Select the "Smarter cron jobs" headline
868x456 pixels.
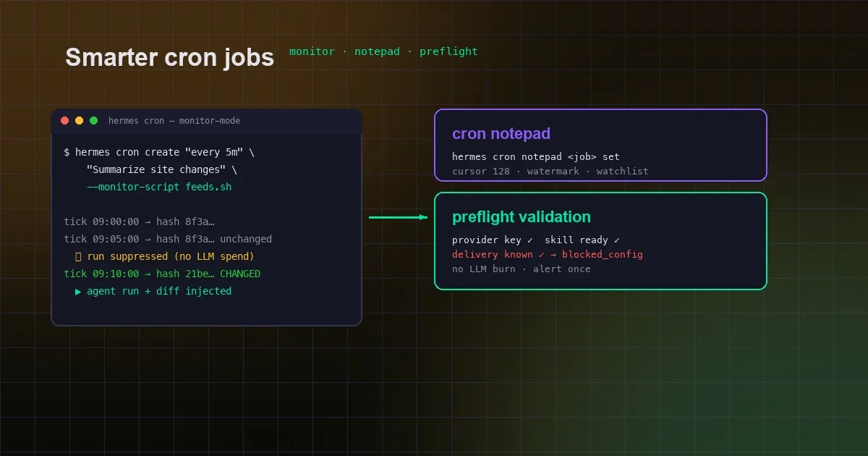click(170, 57)
